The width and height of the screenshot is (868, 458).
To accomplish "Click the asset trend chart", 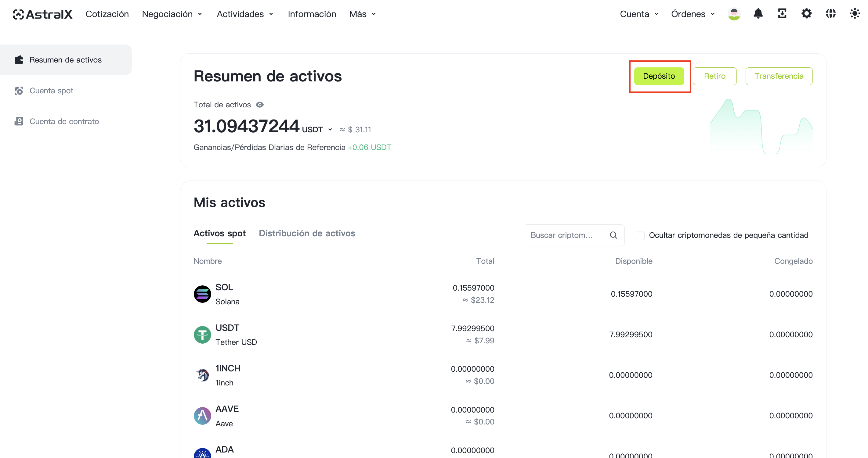I will point(761,126).
